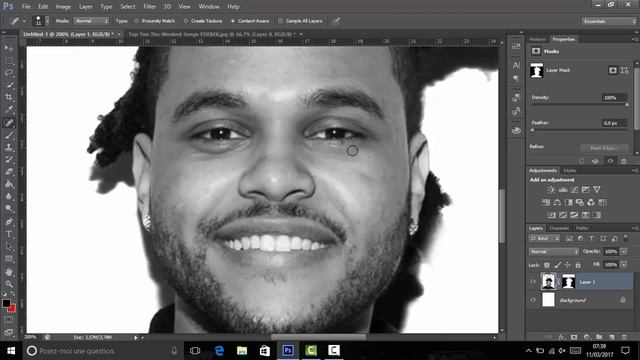The height and width of the screenshot is (360, 640).
Task: Switch to the History tab
Action: tap(537, 39)
